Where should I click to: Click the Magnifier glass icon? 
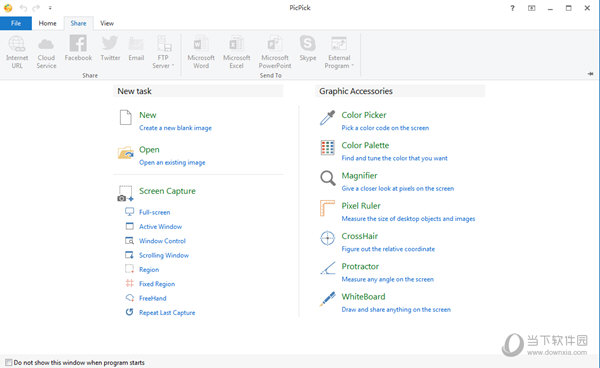[x=328, y=178]
